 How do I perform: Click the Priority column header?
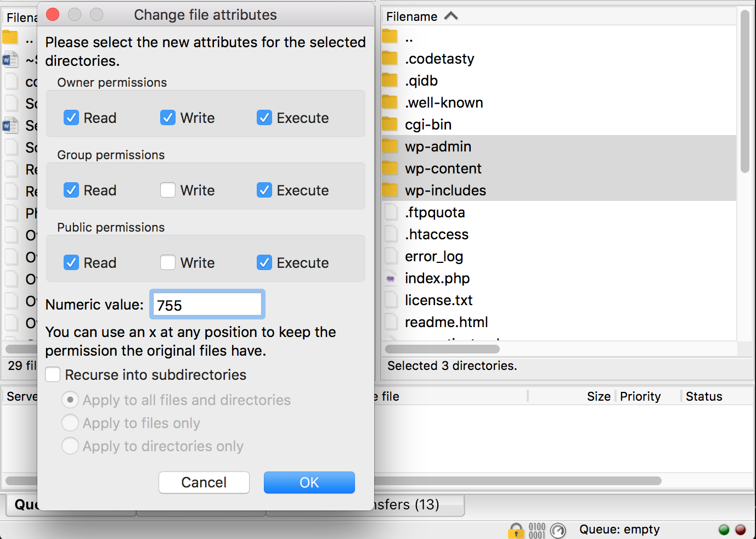(640, 396)
